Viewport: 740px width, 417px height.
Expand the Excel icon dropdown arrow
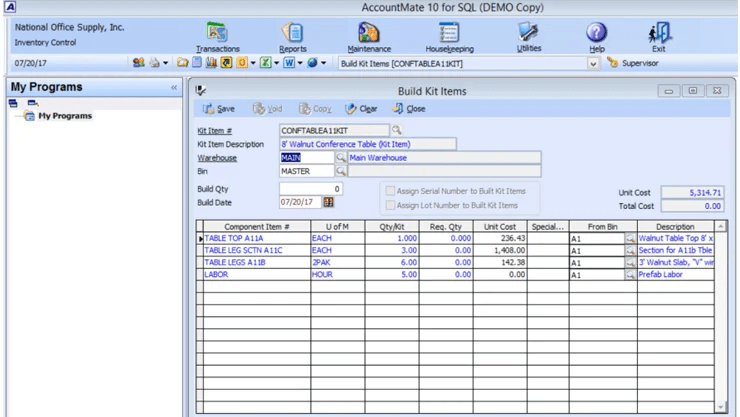pyautogui.click(x=277, y=63)
